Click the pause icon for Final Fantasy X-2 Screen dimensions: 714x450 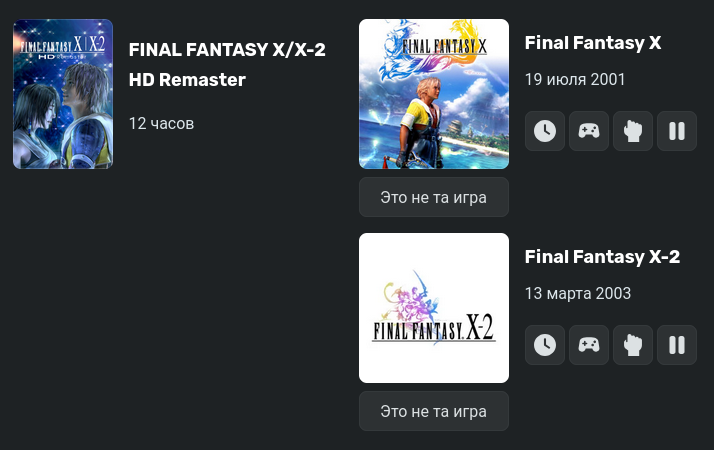coord(677,345)
